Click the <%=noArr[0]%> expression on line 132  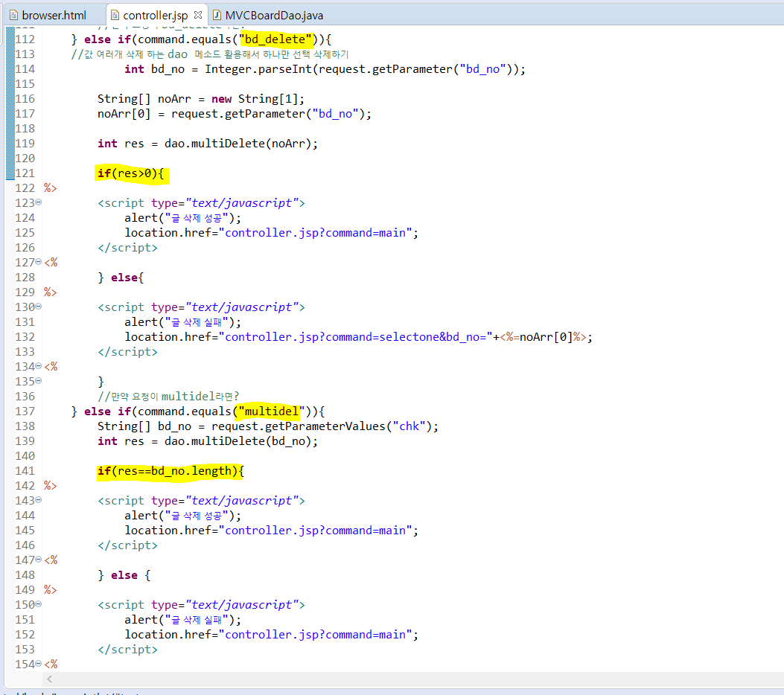[543, 337]
